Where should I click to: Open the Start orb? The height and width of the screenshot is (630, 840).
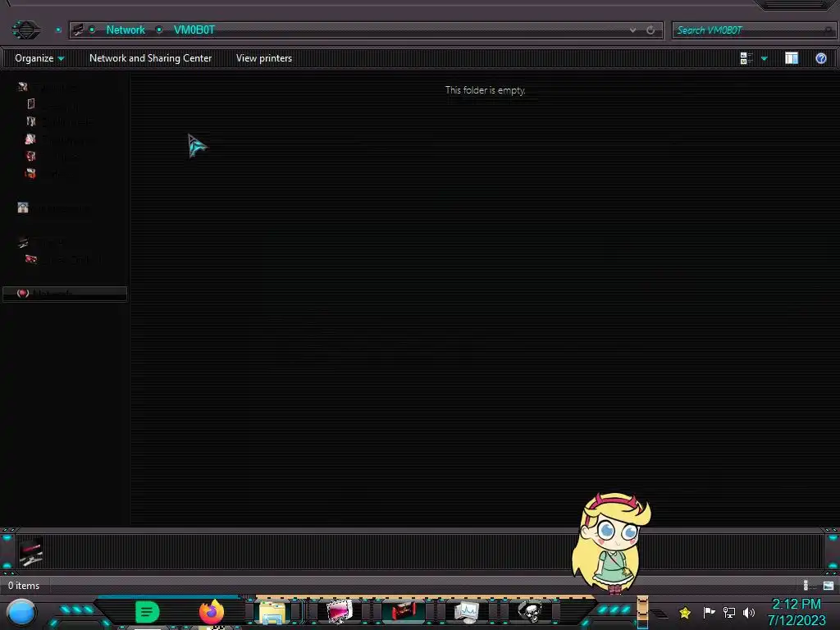pyautogui.click(x=21, y=613)
